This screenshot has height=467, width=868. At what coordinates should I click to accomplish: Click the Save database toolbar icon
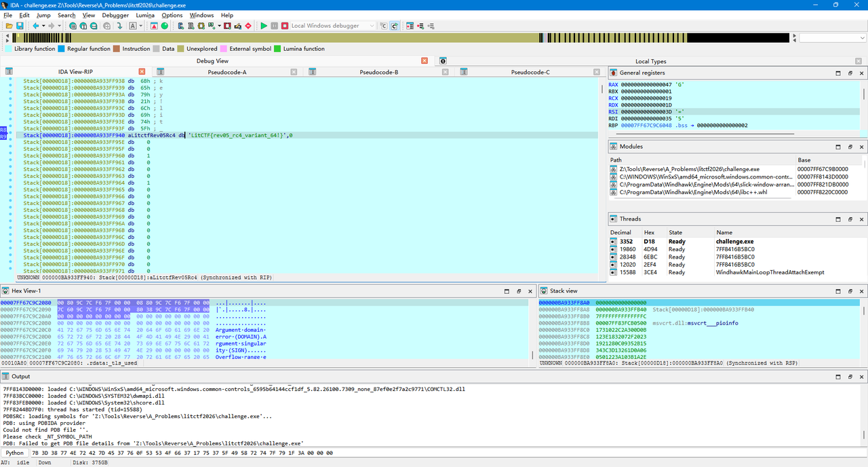[20, 26]
